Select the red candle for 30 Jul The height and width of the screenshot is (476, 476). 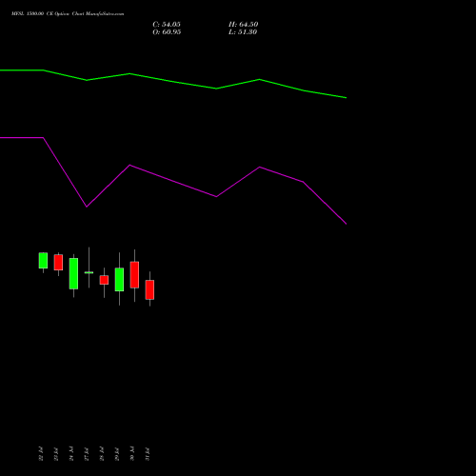tap(134, 275)
